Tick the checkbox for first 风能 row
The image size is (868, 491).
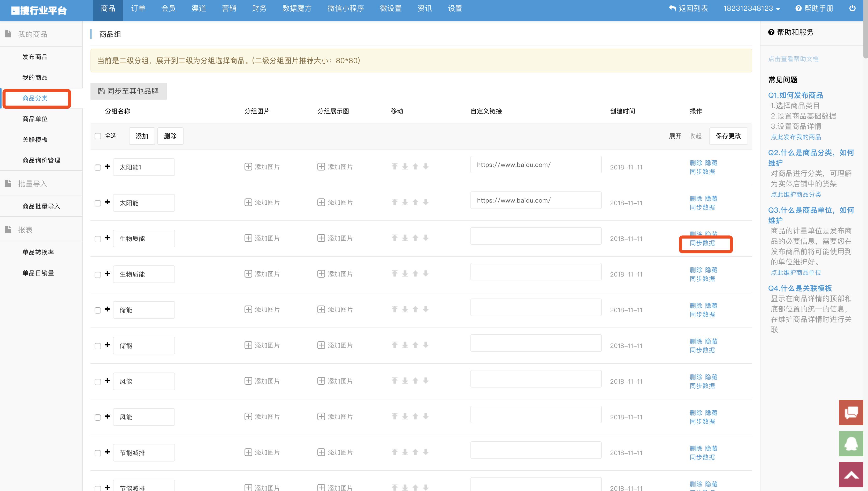click(x=98, y=382)
